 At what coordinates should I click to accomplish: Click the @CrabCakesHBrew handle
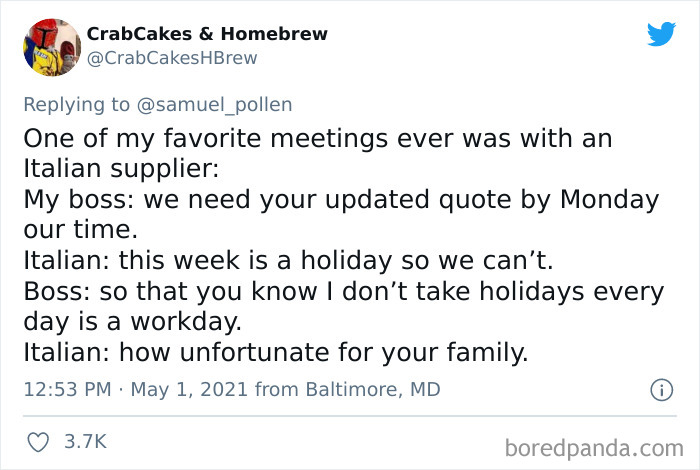pyautogui.click(x=172, y=58)
